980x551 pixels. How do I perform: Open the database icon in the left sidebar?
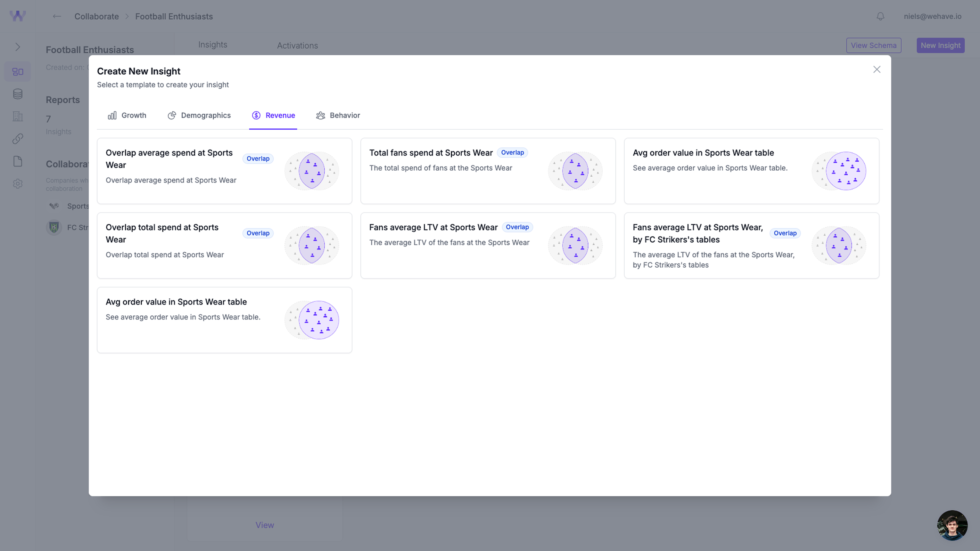pyautogui.click(x=18, y=94)
